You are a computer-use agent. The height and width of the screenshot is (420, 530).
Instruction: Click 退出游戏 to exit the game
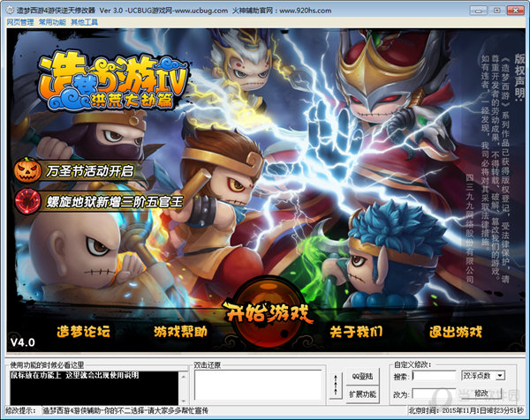click(455, 332)
